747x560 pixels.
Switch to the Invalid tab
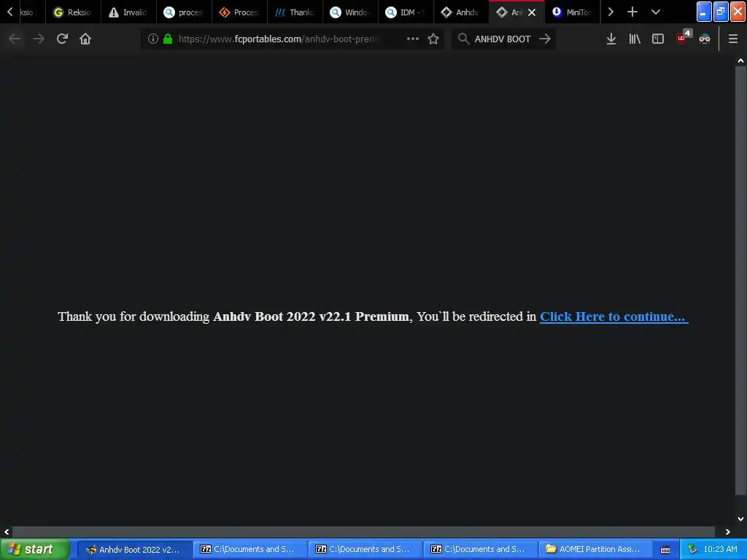(128, 12)
